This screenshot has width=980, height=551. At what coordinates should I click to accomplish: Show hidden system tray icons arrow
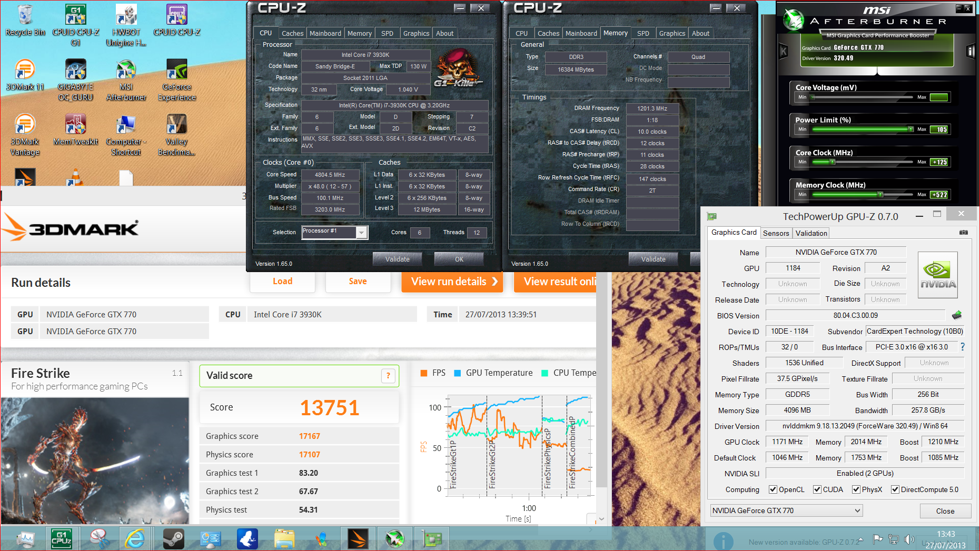(860, 539)
